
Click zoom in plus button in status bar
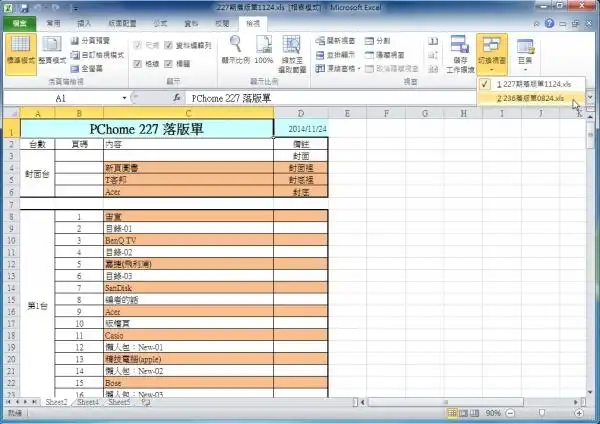tap(579, 413)
